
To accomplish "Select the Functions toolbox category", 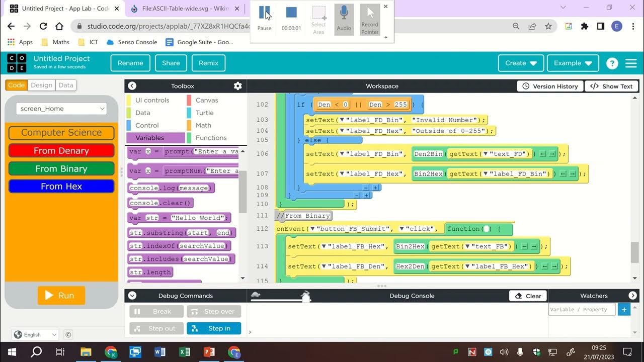I will coord(211,138).
